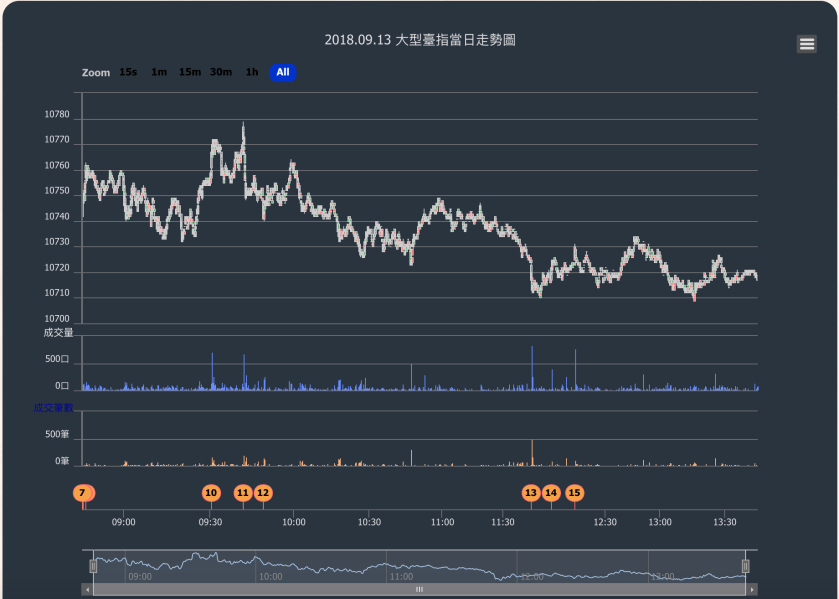This screenshot has height=599, width=839.
Task: Switch to the 1h zoom interval
Action: [251, 72]
